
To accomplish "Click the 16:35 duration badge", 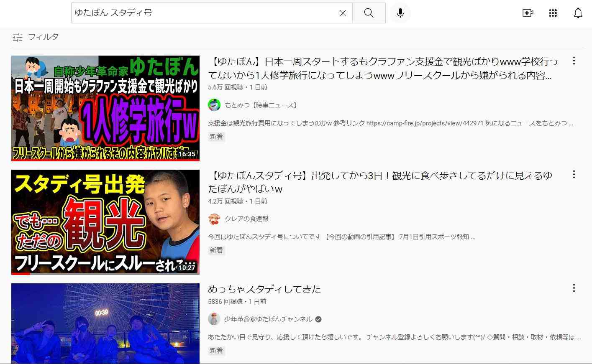I will (187, 154).
